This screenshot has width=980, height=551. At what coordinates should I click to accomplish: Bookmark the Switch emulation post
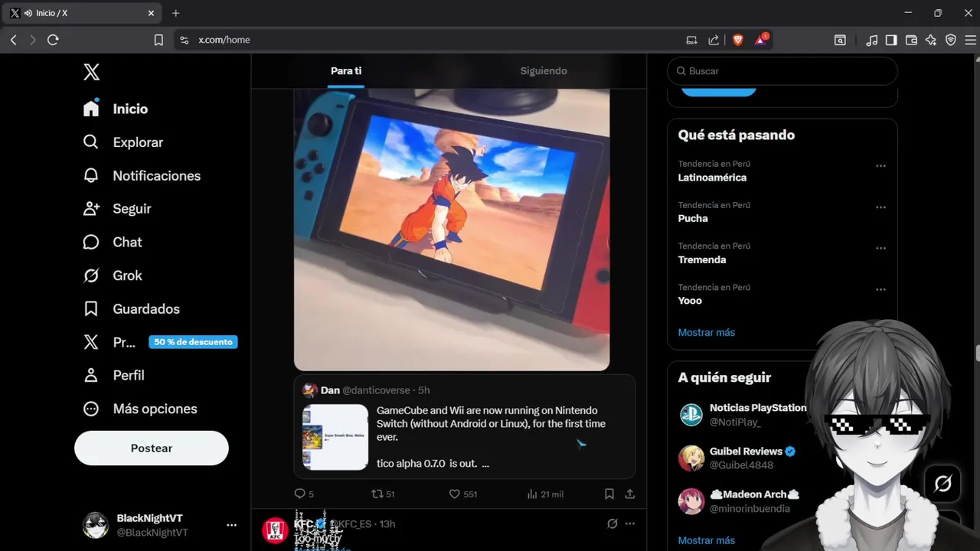[609, 494]
